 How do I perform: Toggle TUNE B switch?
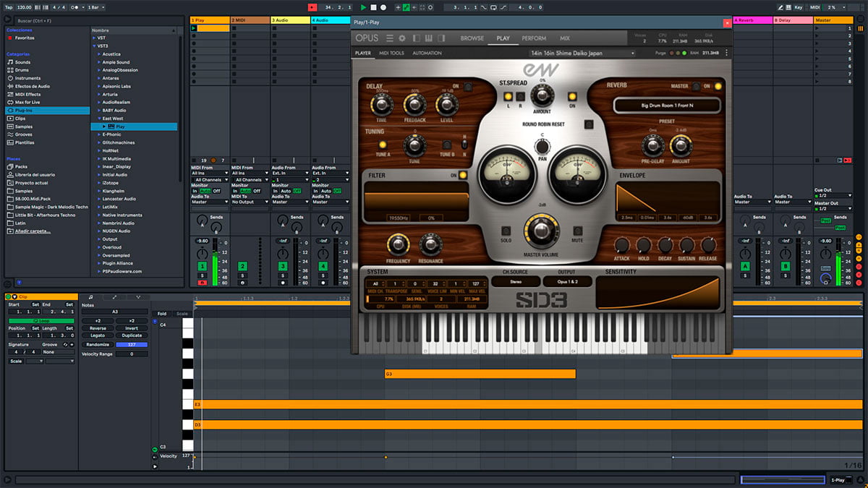coord(446,145)
